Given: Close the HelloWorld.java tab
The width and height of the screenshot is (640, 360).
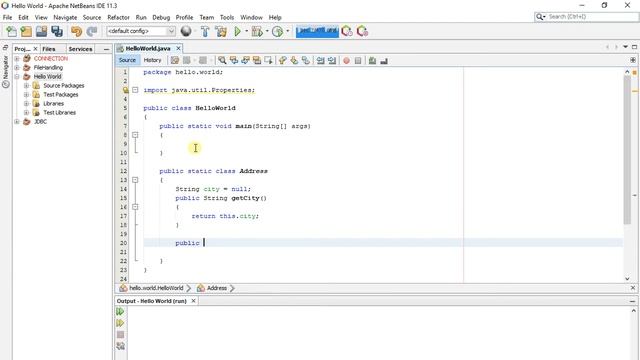Looking at the screenshot, I should point(178,48).
